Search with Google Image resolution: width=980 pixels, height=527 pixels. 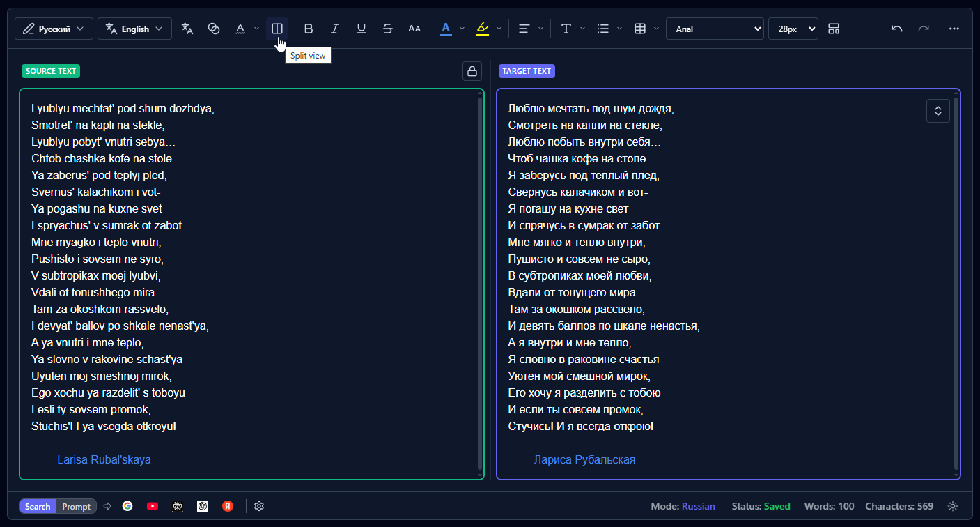pos(127,506)
